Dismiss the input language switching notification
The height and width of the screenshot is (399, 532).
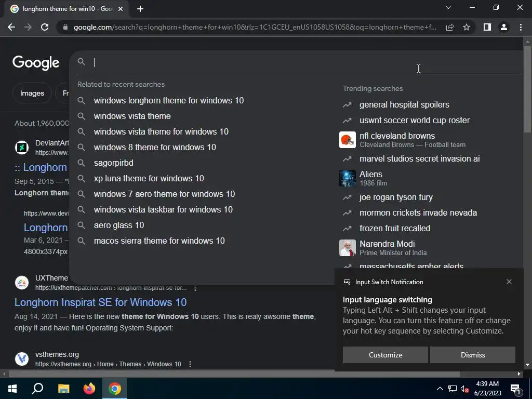(x=473, y=355)
